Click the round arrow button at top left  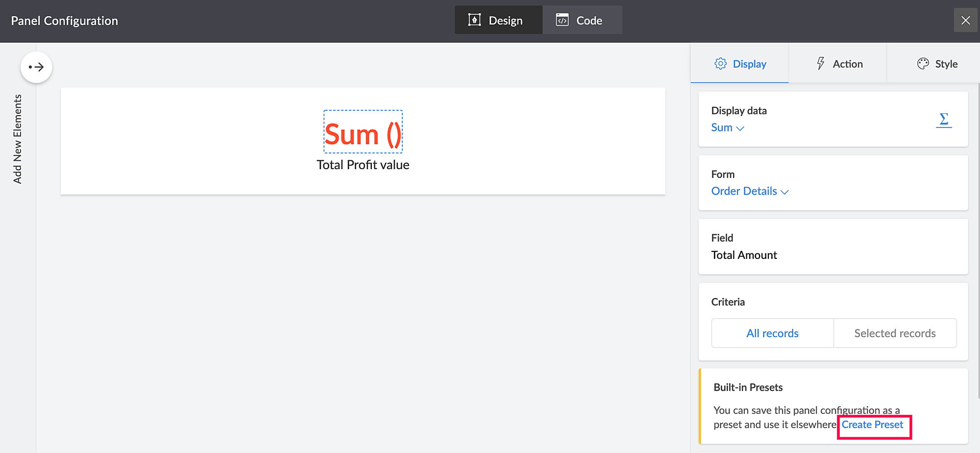point(36,67)
